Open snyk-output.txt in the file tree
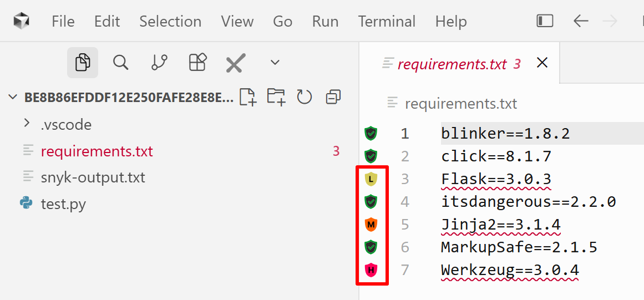Screen dimensions: 644x300 tap(93, 177)
